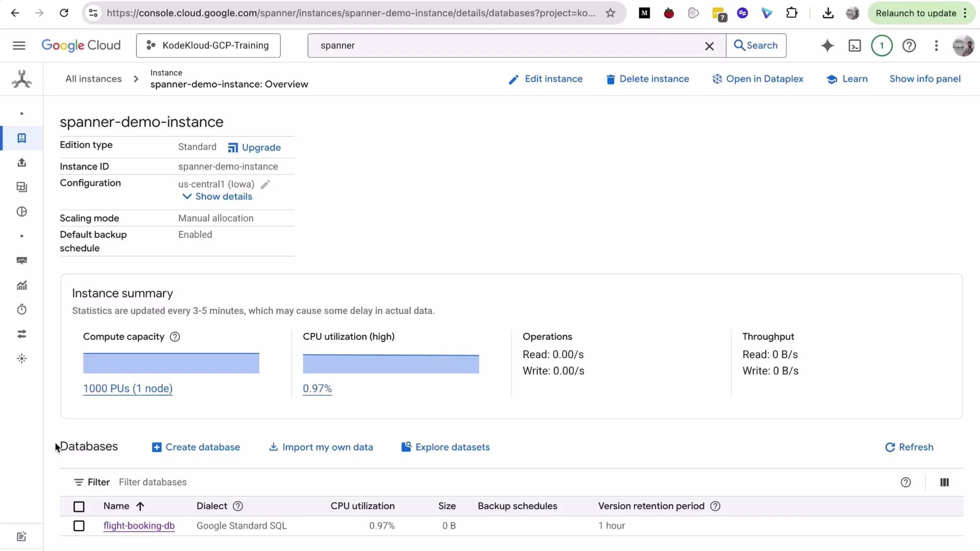Screen dimensions: 980x551
Task: Open the notifications badge showing 1
Action: tap(881, 45)
